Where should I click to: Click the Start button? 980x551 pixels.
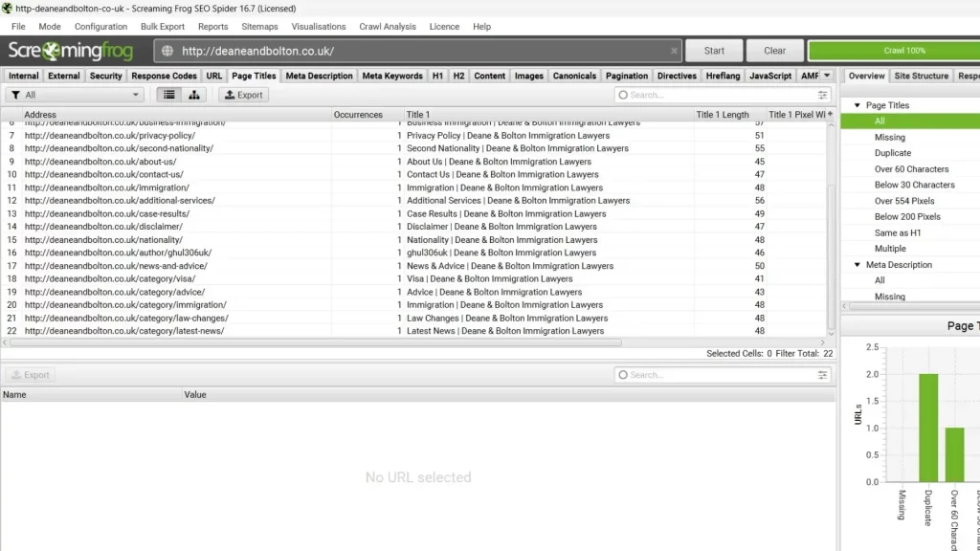tap(714, 51)
